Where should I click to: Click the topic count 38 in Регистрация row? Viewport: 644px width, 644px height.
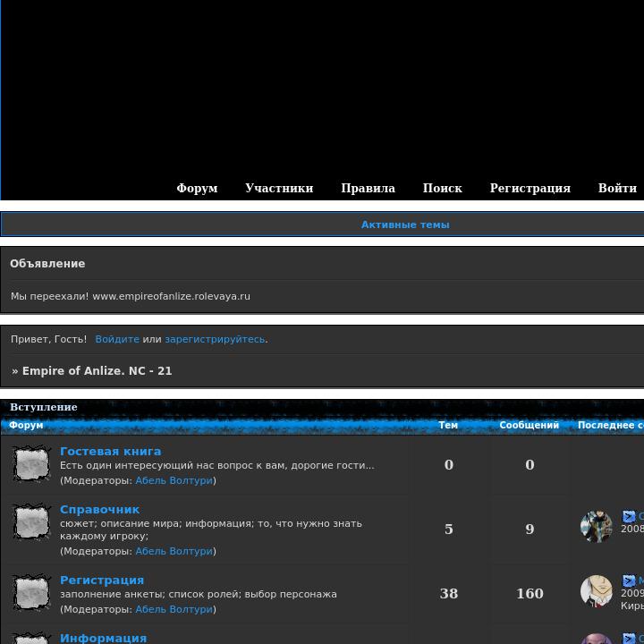click(448, 594)
